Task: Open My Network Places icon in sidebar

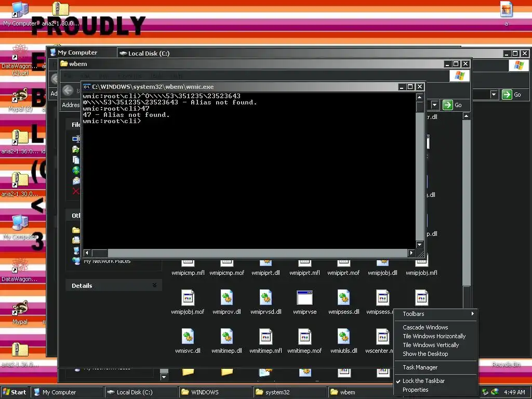Action: [76, 261]
